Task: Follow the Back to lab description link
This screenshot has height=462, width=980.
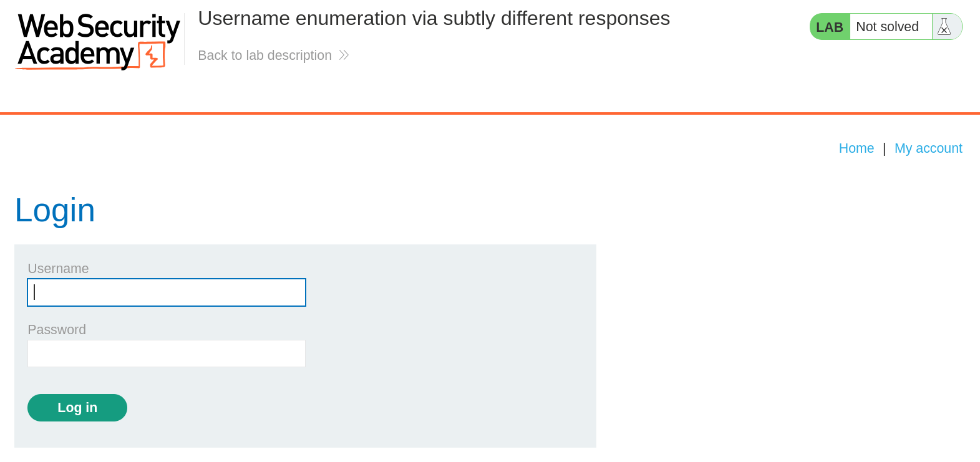Action: (264, 55)
